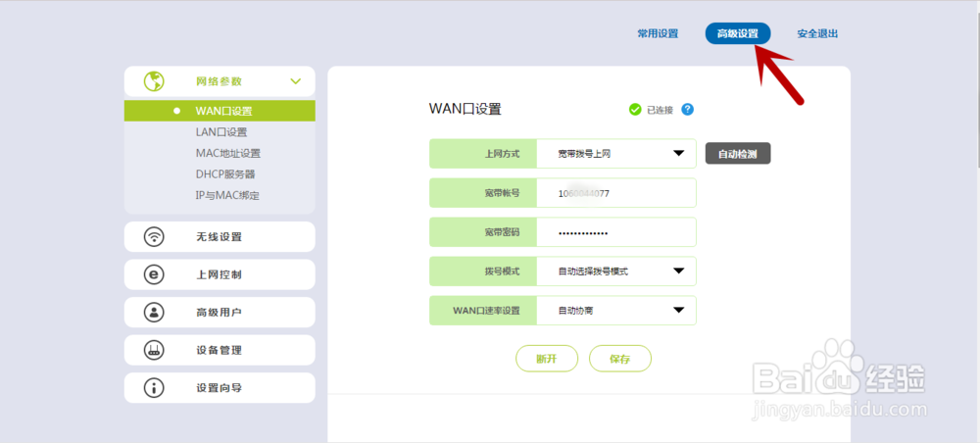Click 安全退出 to log out
Viewport: 980px width, 443px height.
(817, 33)
